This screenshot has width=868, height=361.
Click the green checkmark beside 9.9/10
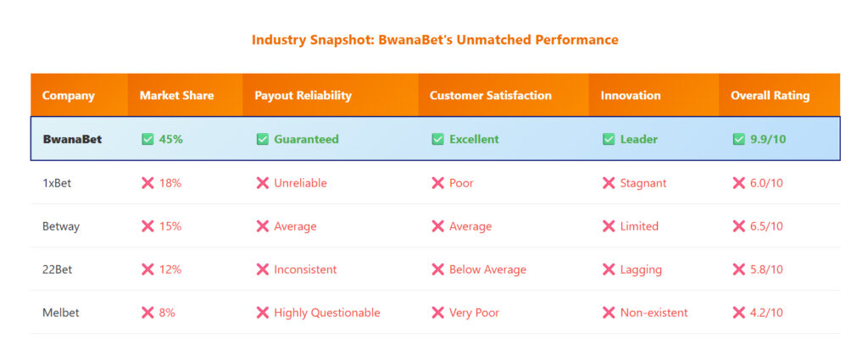[738, 139]
